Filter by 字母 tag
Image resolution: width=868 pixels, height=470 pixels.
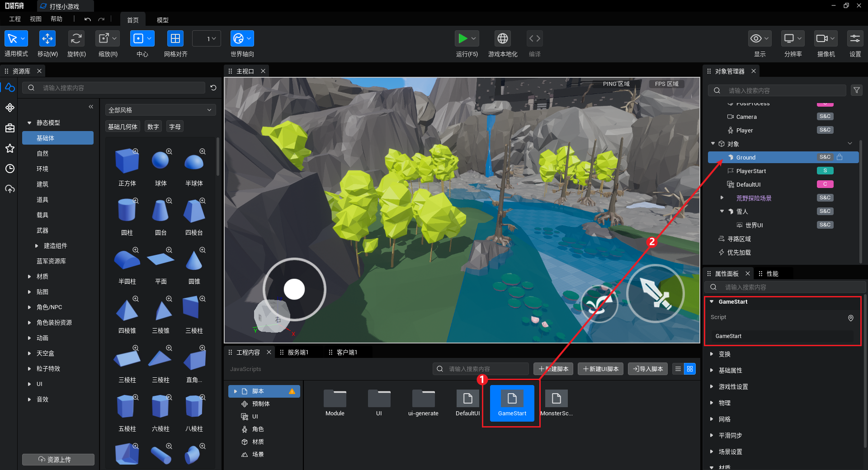pyautogui.click(x=175, y=127)
